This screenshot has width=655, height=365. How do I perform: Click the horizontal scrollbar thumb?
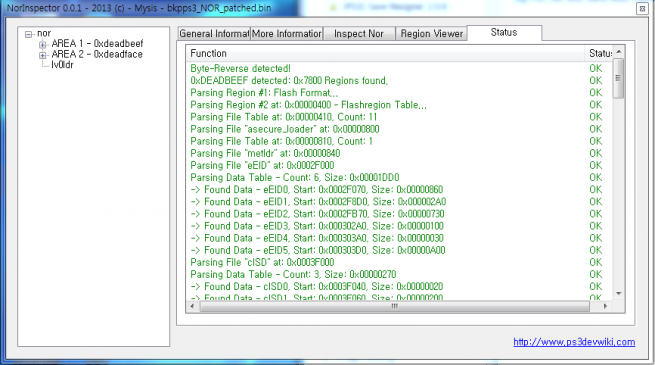click(395, 306)
